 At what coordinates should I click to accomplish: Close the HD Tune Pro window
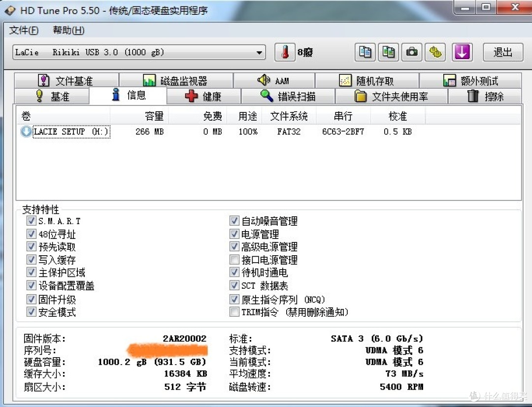click(x=514, y=7)
